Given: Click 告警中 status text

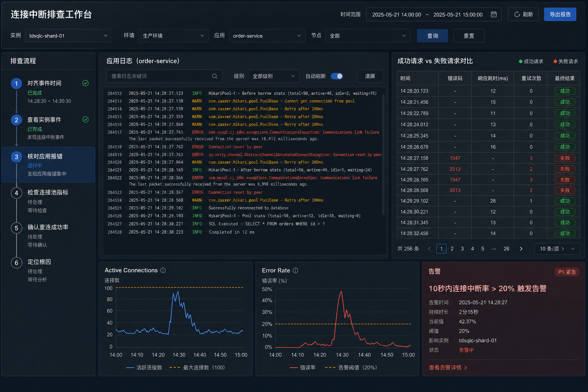Looking at the screenshot, I should click(x=466, y=350).
